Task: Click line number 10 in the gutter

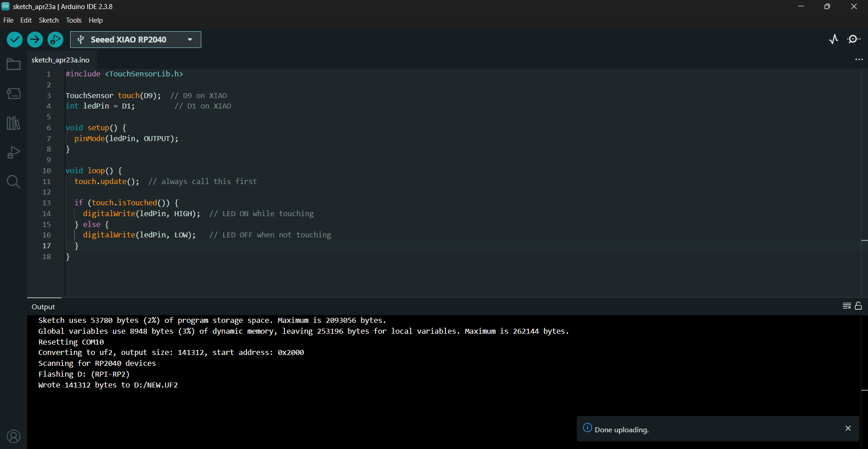Action: [x=47, y=171]
